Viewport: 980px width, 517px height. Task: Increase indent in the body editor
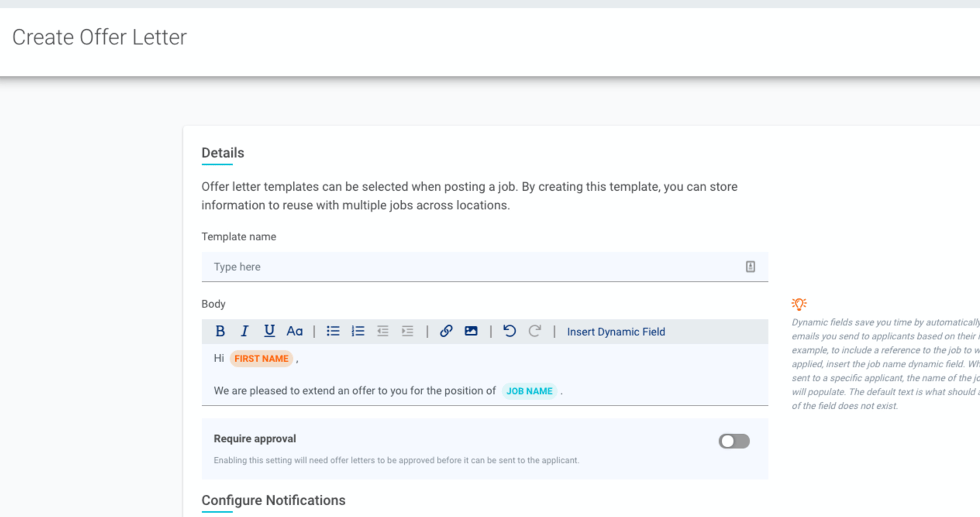click(x=407, y=331)
